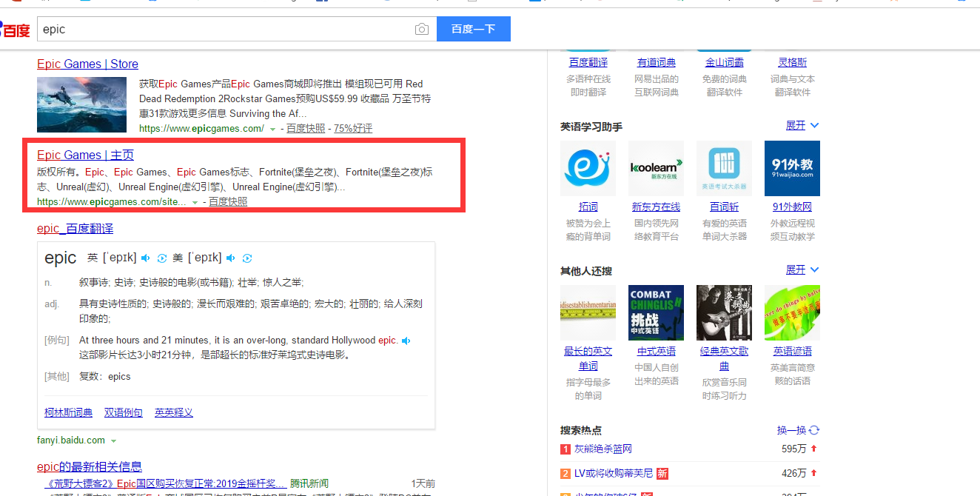This screenshot has height=496, width=980.
Task: Click the 91外教网 text link
Action: [x=792, y=207]
